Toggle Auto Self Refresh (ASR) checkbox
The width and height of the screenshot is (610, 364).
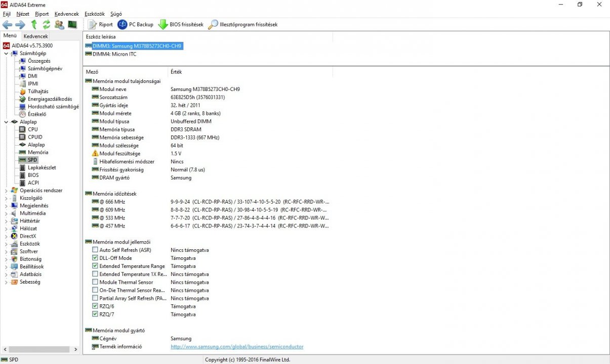[x=95, y=250]
